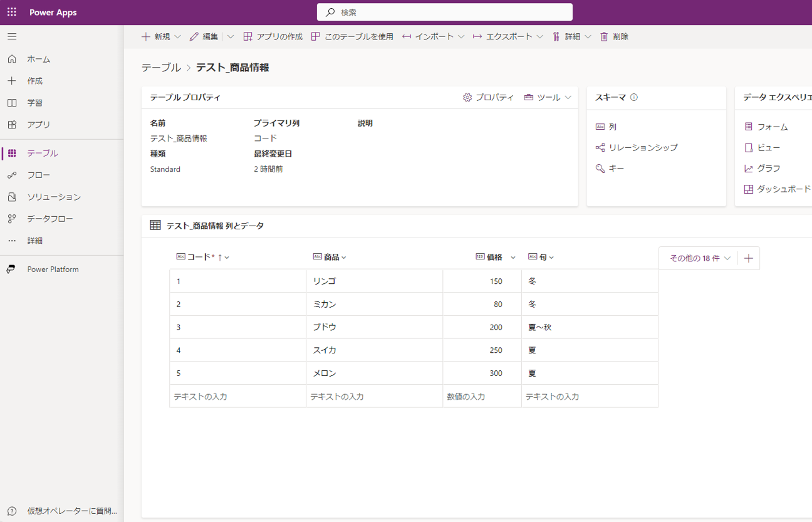Click the プロパティ gear icon

tap(467, 98)
